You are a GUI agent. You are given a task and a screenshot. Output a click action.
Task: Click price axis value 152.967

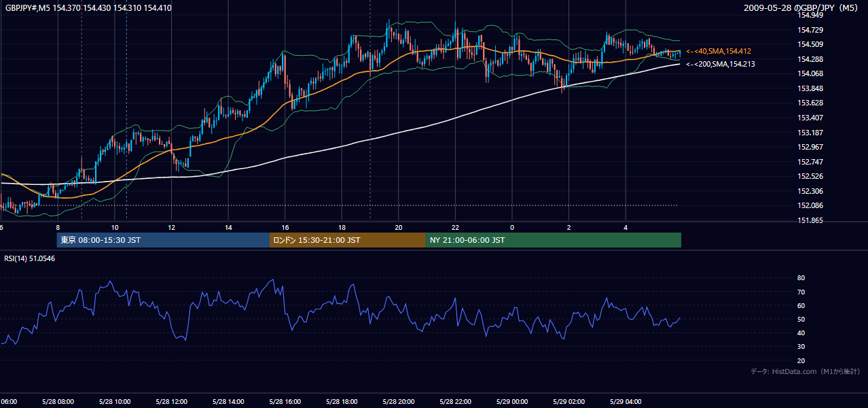point(810,148)
